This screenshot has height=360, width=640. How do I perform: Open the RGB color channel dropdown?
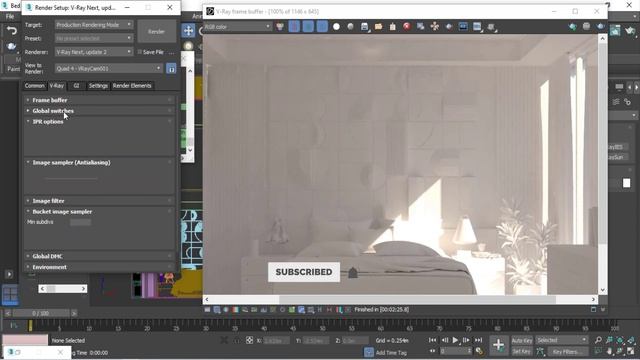238,27
